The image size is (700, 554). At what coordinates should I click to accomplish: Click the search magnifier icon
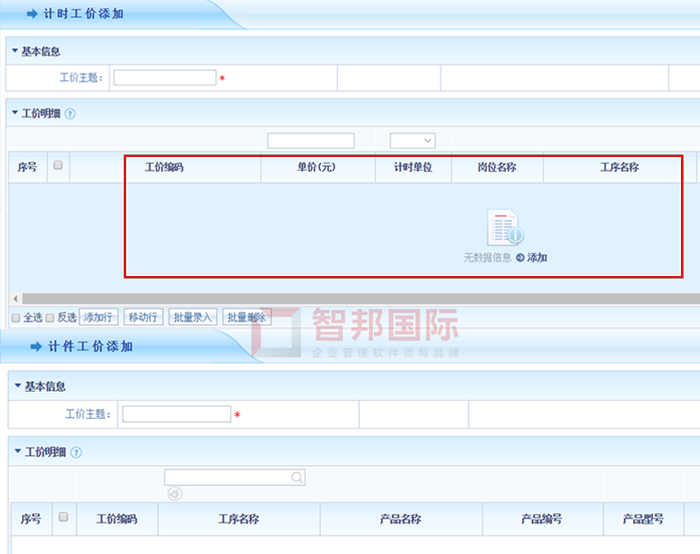tap(297, 478)
